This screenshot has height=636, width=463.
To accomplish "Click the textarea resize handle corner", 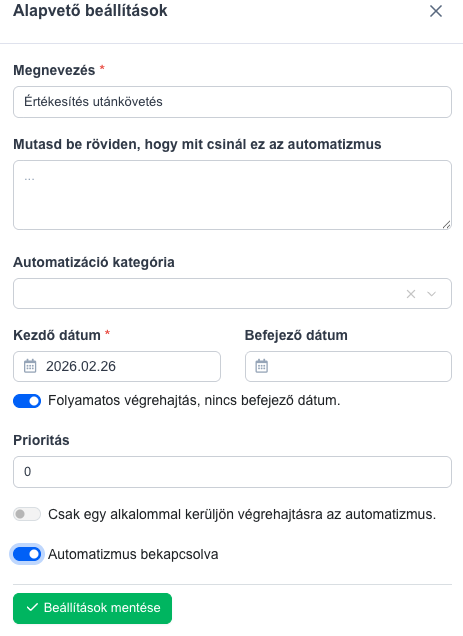I will coord(446,225).
